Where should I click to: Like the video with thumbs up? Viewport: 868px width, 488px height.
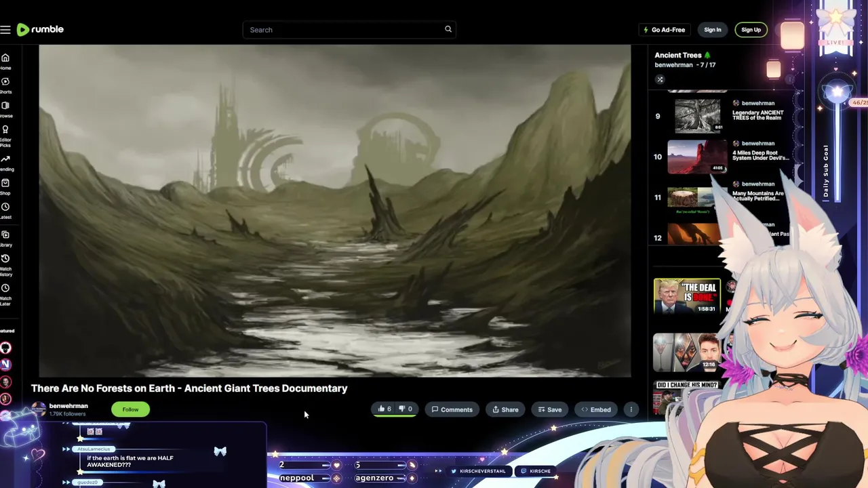coord(384,409)
